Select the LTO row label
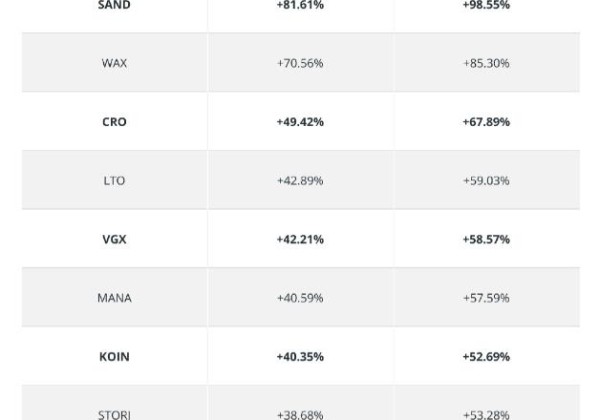The height and width of the screenshot is (420, 600). click(x=114, y=181)
